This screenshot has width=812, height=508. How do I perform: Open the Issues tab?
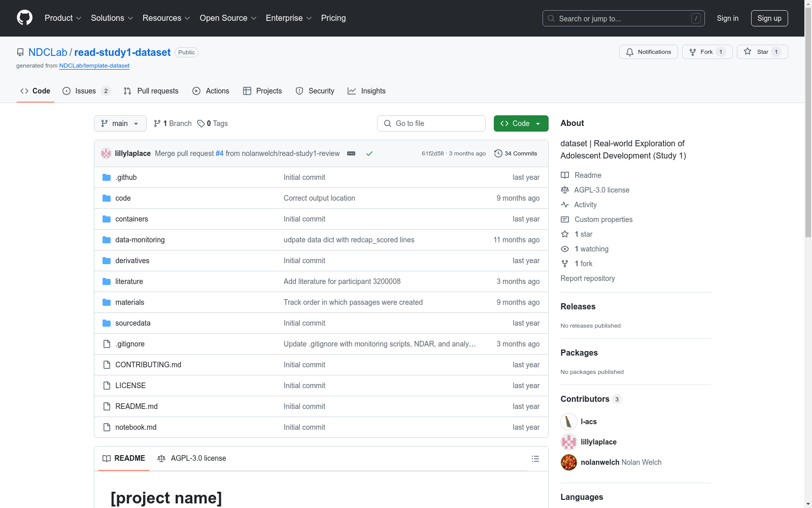[86, 91]
